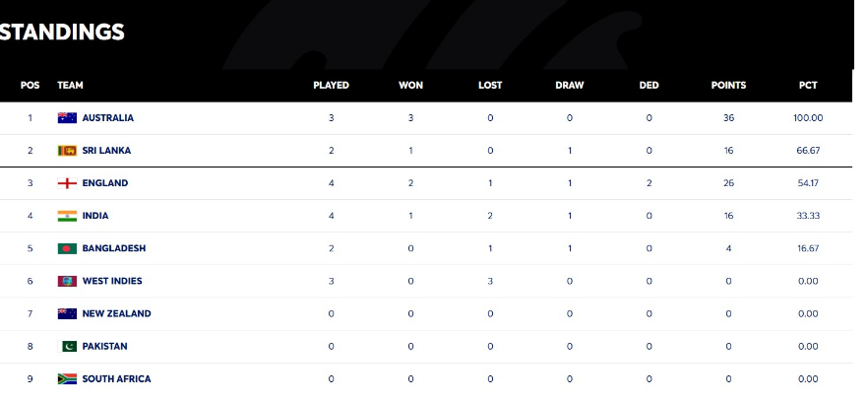This screenshot has width=868, height=402.
Task: Click the New Zealand flag icon
Action: click(x=67, y=314)
